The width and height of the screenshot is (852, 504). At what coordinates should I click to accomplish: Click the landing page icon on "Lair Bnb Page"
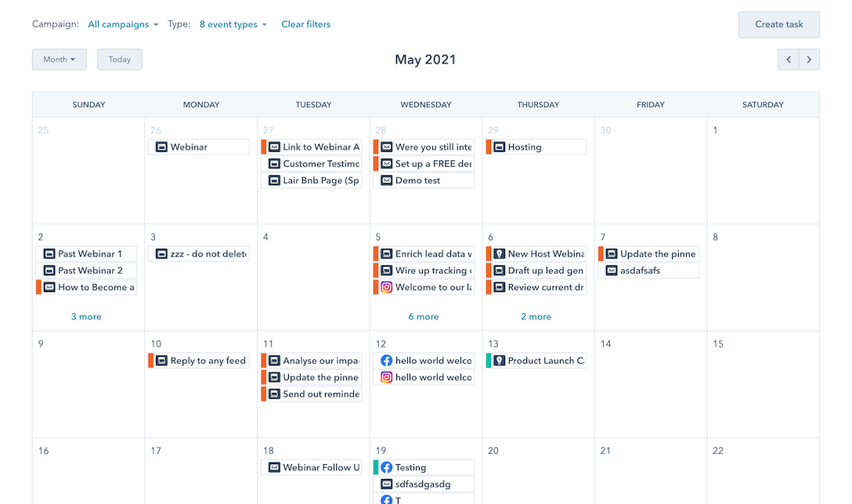point(276,179)
